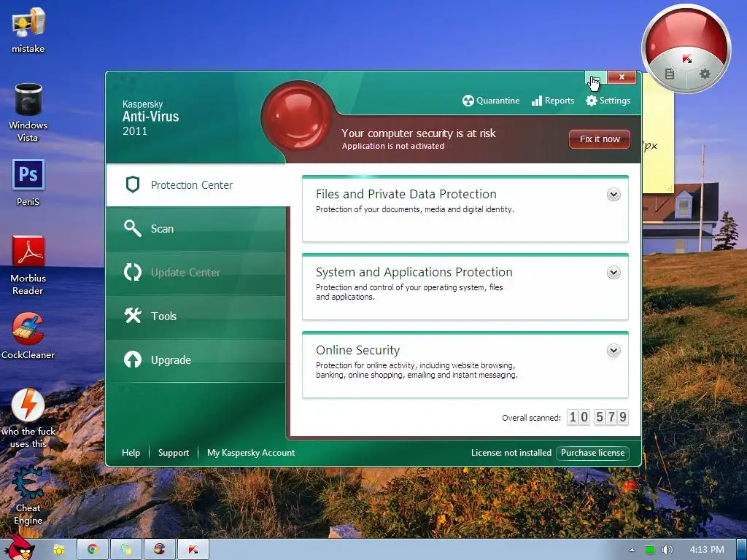Select the 'mistake' desktop icon
Screen dimensions: 747x560
click(28, 31)
